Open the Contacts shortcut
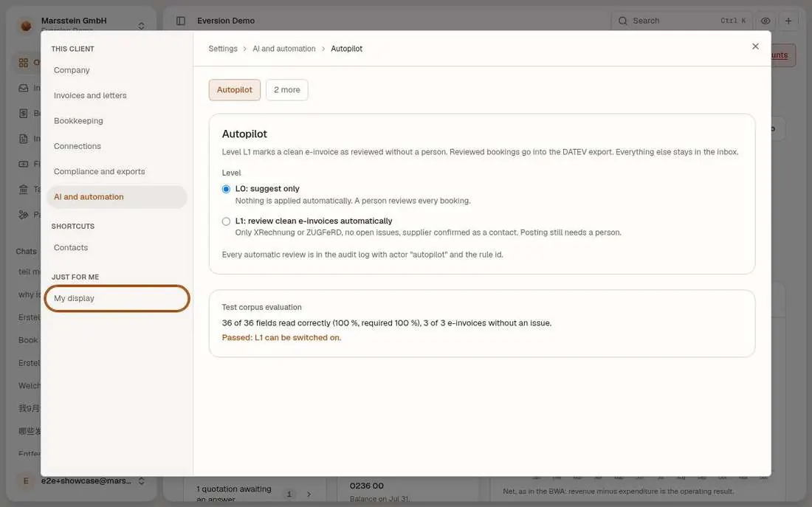This screenshot has height=507, width=812. [x=117, y=247]
